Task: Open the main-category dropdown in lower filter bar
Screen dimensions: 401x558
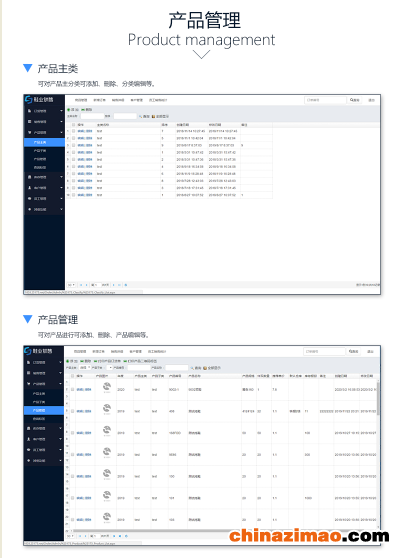Action: pyautogui.click(x=85, y=368)
